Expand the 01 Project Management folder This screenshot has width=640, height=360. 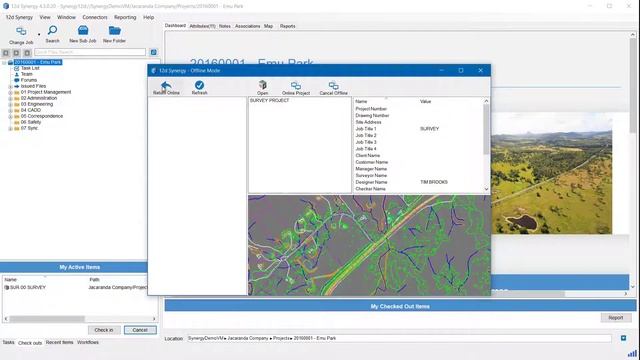[11, 93]
